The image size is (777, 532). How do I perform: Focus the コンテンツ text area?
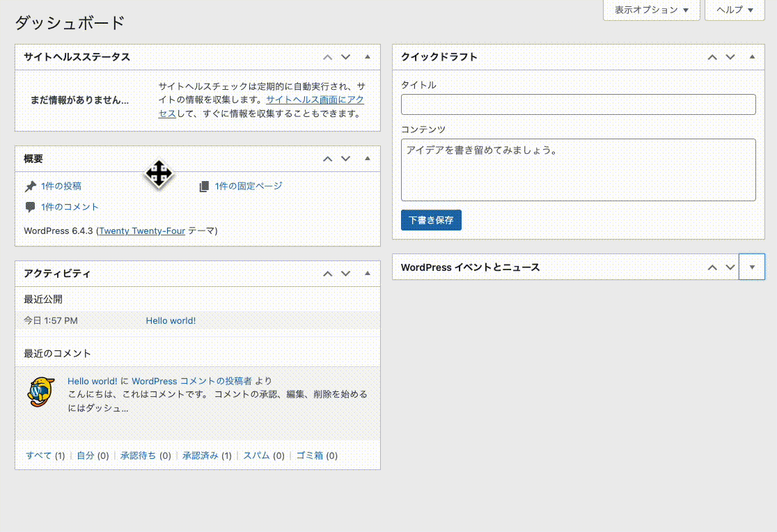pos(579,170)
